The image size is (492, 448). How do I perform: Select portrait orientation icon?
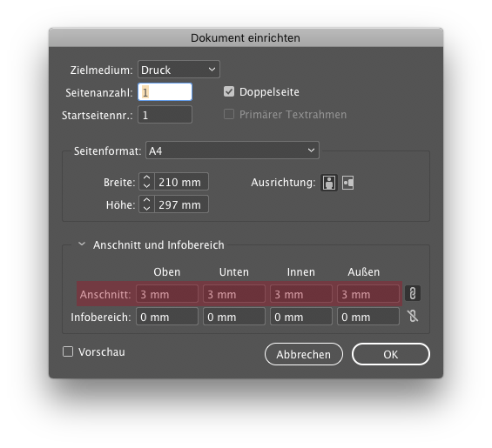pyautogui.click(x=329, y=183)
